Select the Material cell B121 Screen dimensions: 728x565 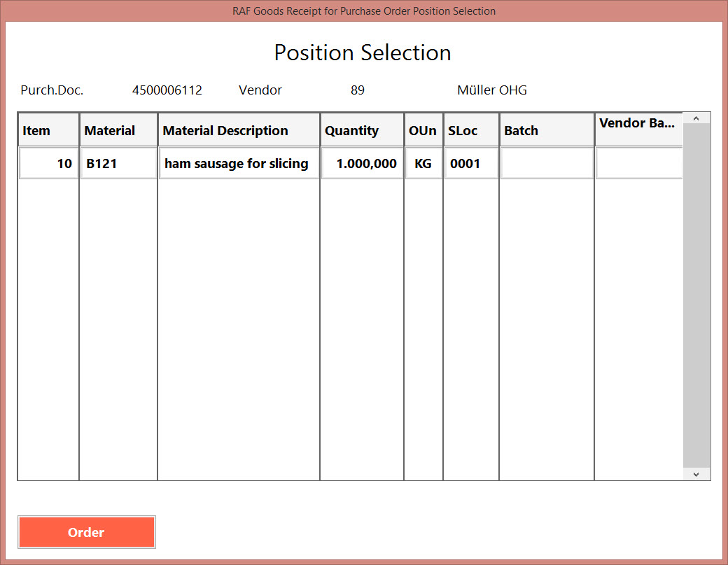(118, 163)
